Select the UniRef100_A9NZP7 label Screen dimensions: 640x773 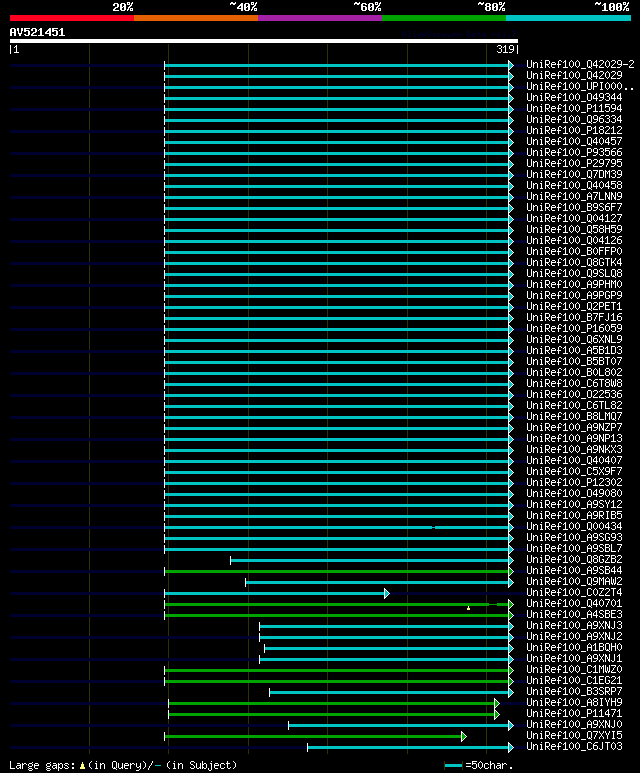click(574, 427)
